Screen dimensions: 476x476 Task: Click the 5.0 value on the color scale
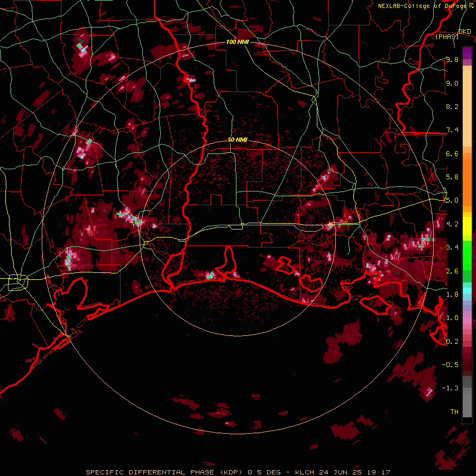coord(452,200)
